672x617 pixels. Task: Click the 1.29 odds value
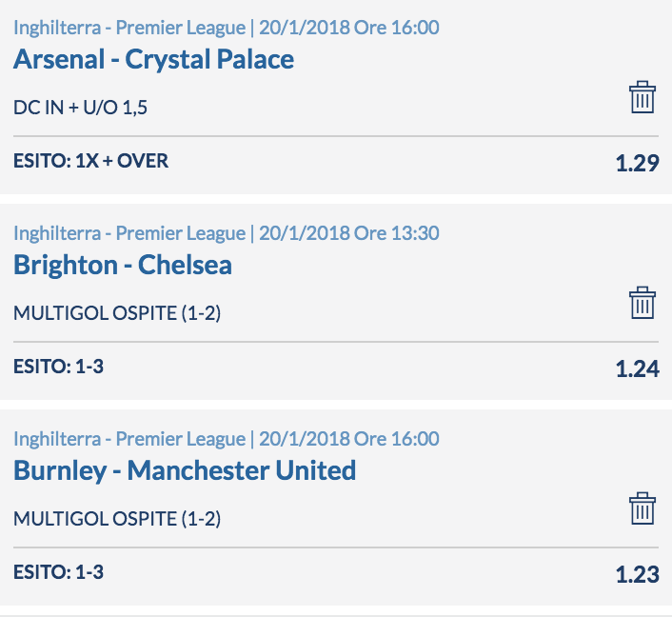point(638,163)
